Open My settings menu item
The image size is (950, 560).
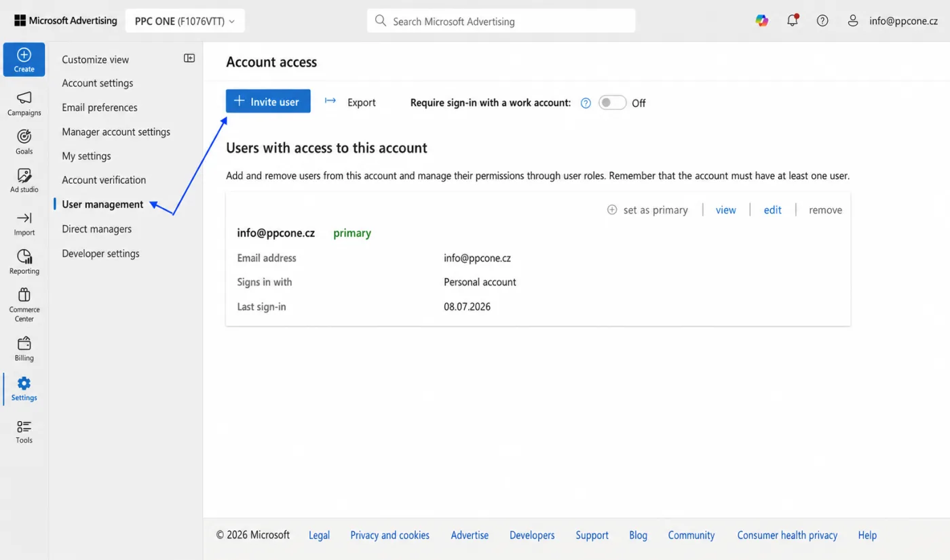pos(86,156)
